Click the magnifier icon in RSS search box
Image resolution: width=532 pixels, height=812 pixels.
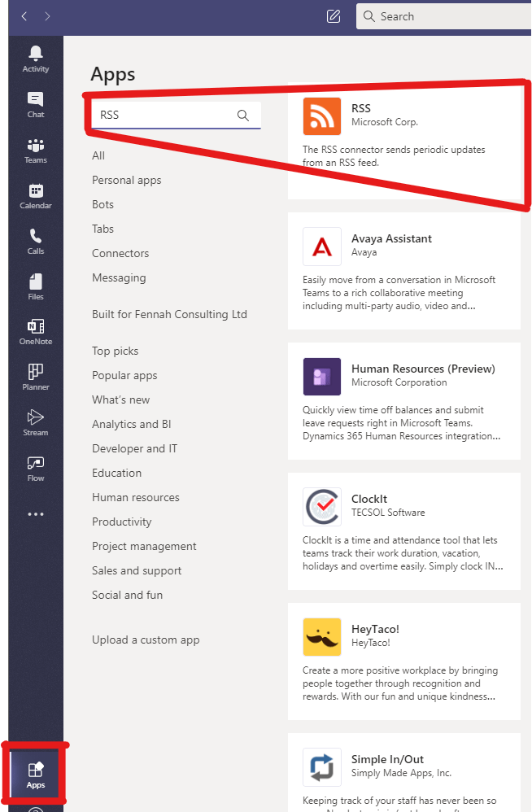[x=242, y=116]
